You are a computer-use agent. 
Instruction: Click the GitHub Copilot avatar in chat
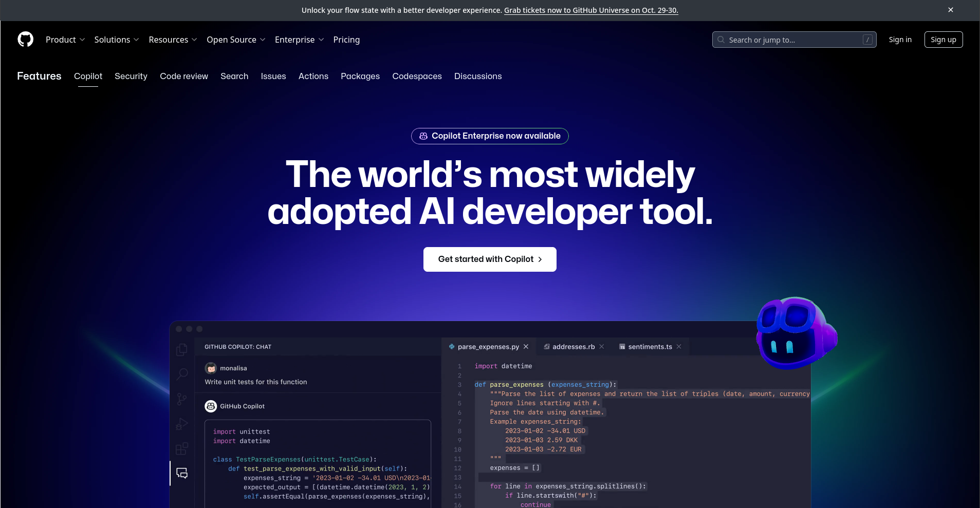click(211, 406)
